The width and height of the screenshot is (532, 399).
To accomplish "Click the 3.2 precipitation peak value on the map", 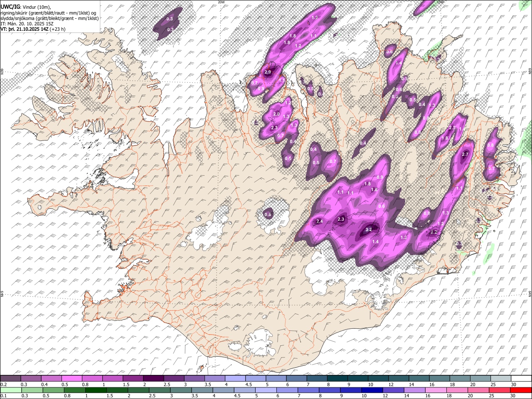I will coord(369,229).
